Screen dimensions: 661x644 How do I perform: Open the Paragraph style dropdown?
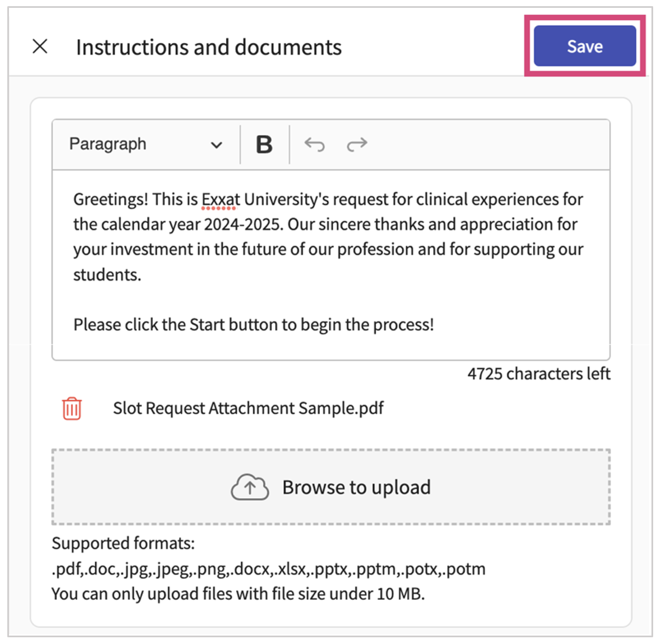(x=145, y=144)
